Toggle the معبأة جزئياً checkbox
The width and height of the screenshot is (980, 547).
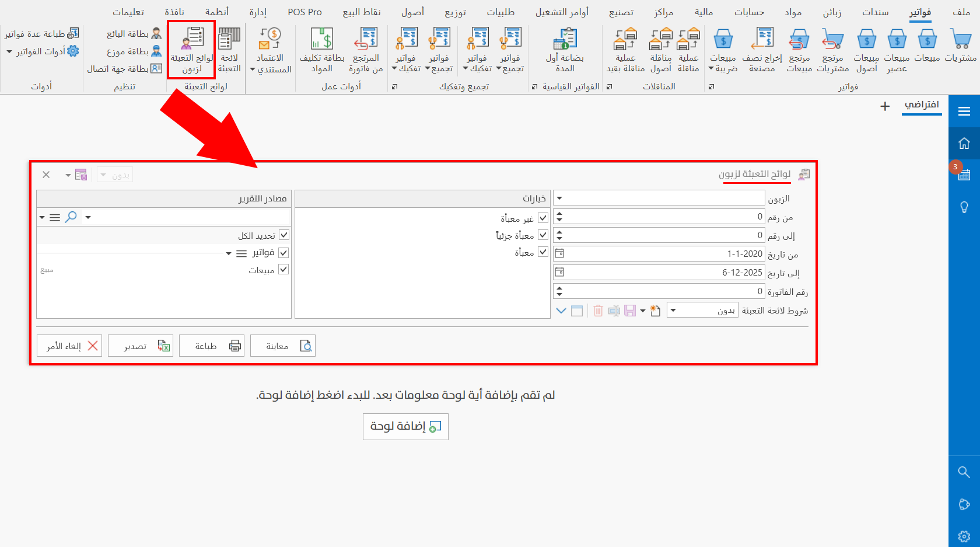tap(543, 235)
